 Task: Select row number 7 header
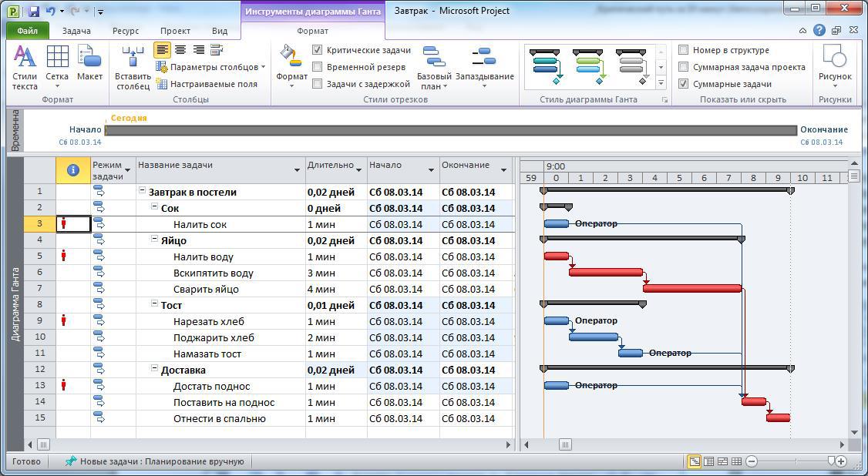coord(40,289)
